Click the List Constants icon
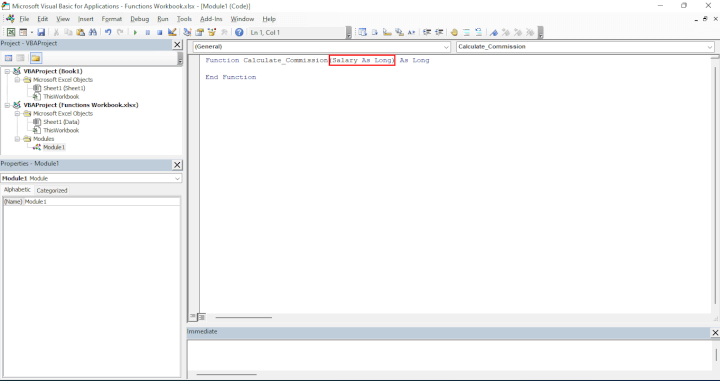720x381 pixels. point(375,32)
